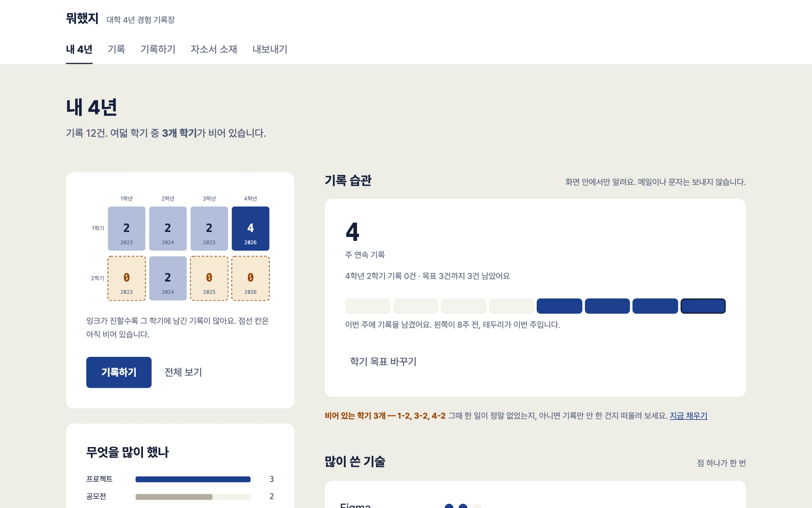Go to the 자소서 소재 tab
812x508 pixels.
(x=214, y=49)
